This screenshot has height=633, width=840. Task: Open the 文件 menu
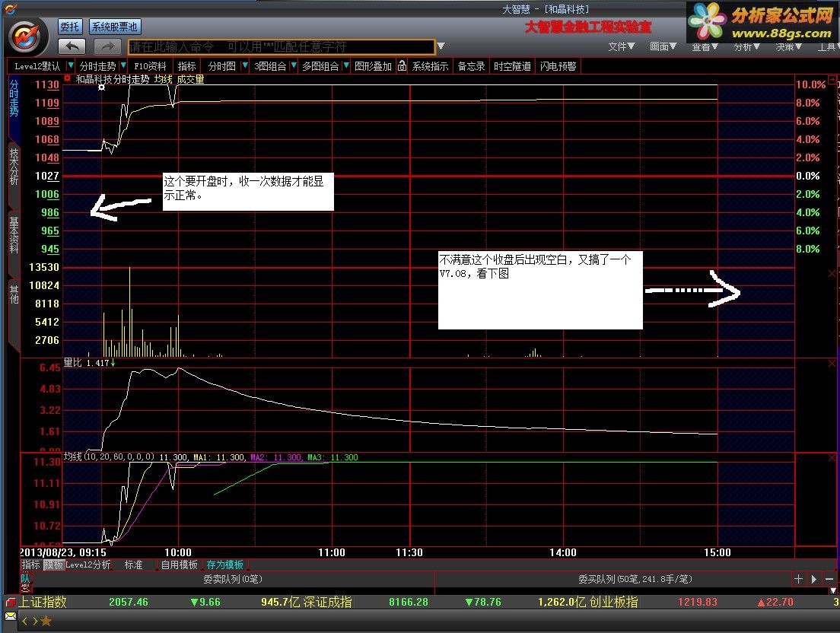(621, 46)
